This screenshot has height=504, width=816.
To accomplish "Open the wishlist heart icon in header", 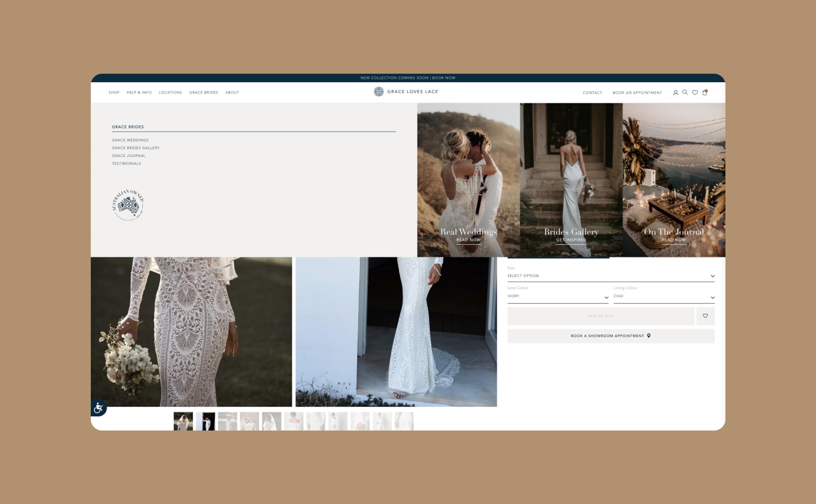I will tap(695, 93).
